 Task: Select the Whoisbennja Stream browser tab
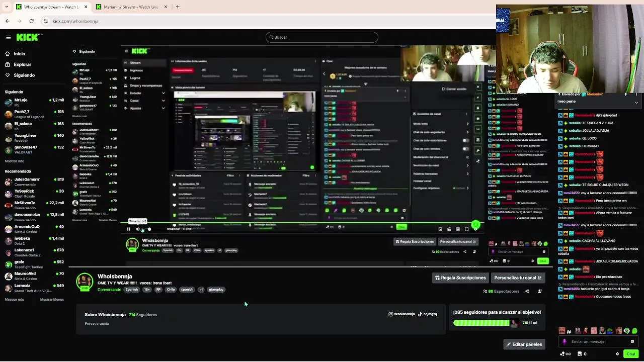[x=51, y=7]
